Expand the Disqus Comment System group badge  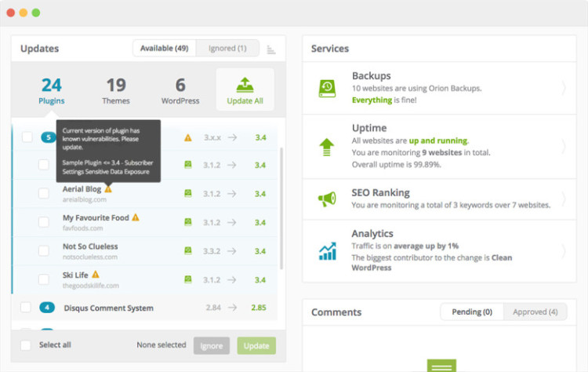tap(48, 308)
